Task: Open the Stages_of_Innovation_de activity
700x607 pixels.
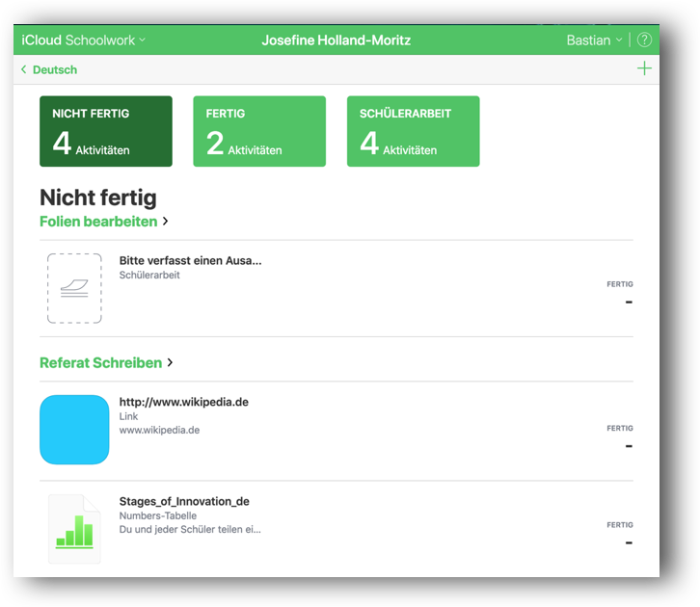Action: tap(184, 501)
